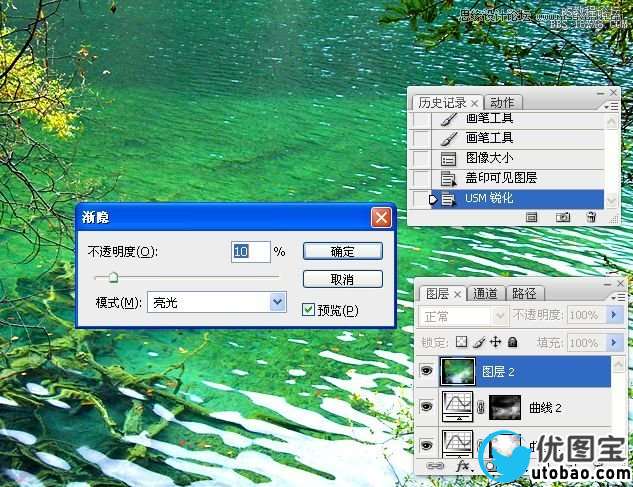Open the fx layer style icon
This screenshot has width=633, height=487.
point(463,466)
